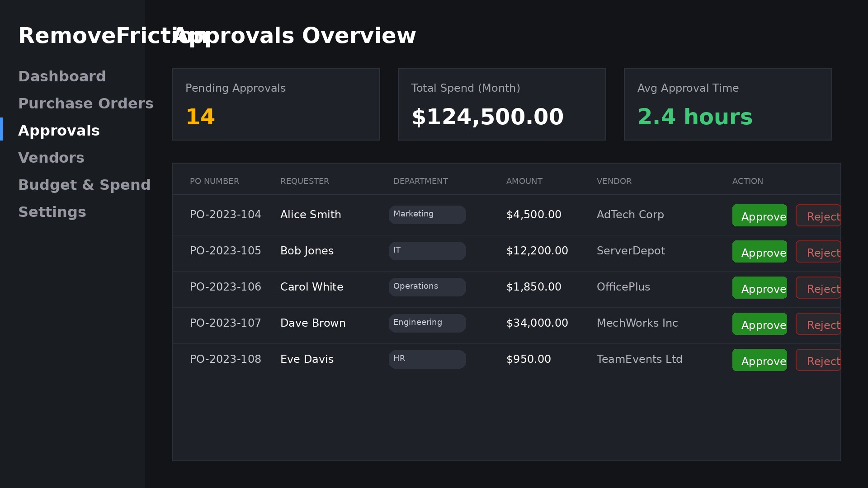868x488 pixels.
Task: Navigate to Purchase Orders section
Action: pos(86,103)
